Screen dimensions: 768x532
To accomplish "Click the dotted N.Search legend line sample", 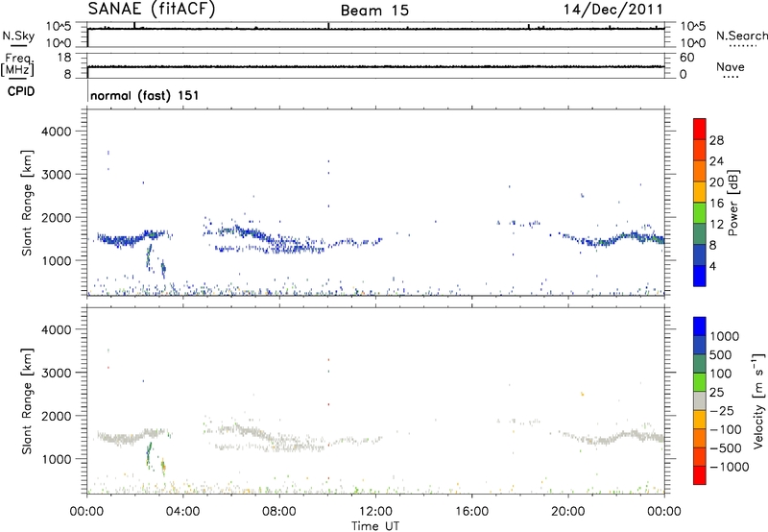I will click(x=742, y=46).
